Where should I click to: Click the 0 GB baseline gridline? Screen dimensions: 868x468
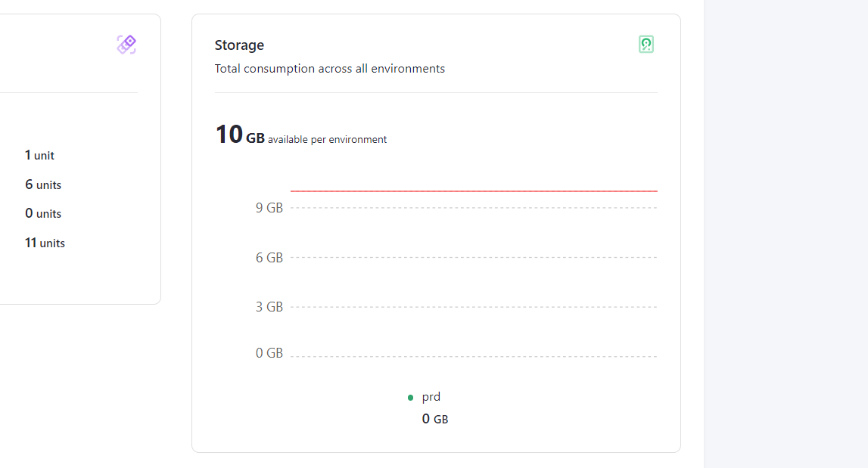pyautogui.click(x=474, y=357)
